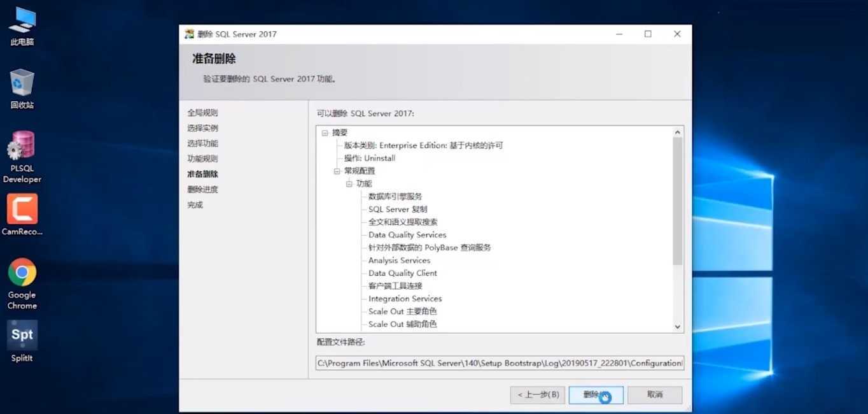This screenshot has width=868, height=414.
Task: Collapse the 常规配置 tree node
Action: (x=337, y=171)
